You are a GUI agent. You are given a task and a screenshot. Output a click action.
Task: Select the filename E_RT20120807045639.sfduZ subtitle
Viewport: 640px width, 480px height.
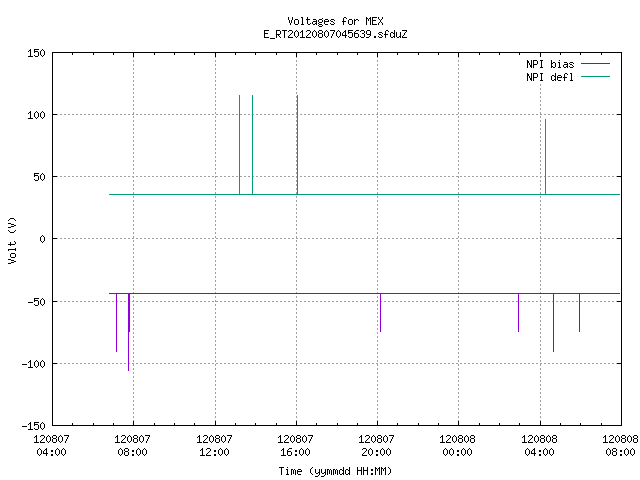pos(335,34)
